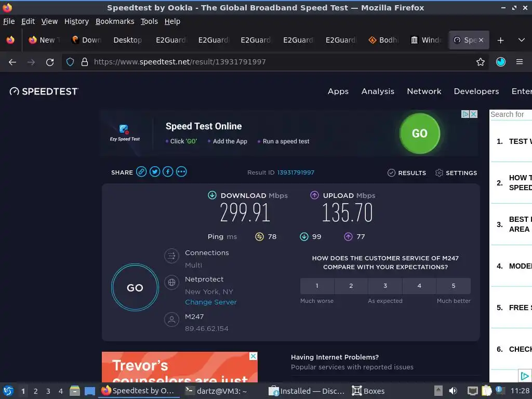The image size is (532, 399).
Task: Close the Trevor's counselors ad
Action: click(x=254, y=356)
